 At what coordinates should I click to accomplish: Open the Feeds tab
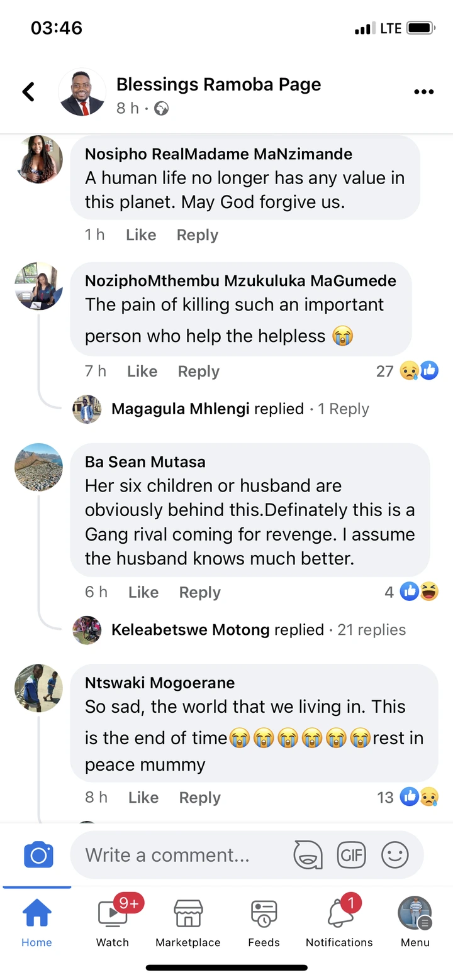click(x=264, y=921)
